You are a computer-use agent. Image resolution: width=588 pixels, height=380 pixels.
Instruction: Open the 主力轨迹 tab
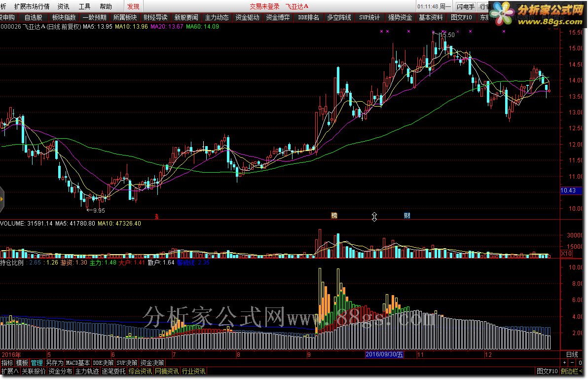[x=87, y=371]
